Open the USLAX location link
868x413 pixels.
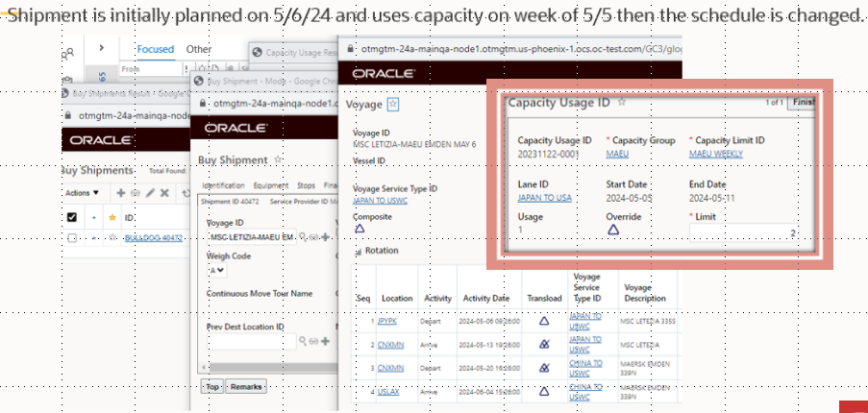(388, 392)
